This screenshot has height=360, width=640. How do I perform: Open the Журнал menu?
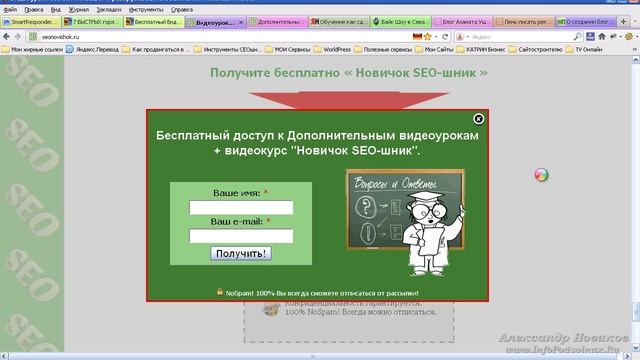coord(79,9)
